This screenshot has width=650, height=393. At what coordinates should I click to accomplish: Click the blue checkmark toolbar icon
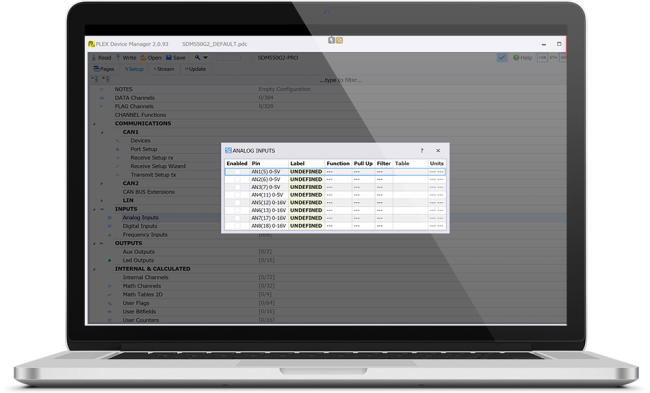point(502,58)
